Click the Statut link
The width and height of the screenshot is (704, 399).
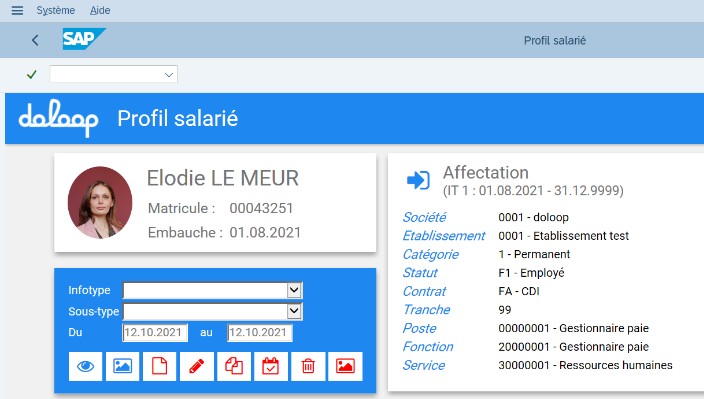tap(420, 273)
